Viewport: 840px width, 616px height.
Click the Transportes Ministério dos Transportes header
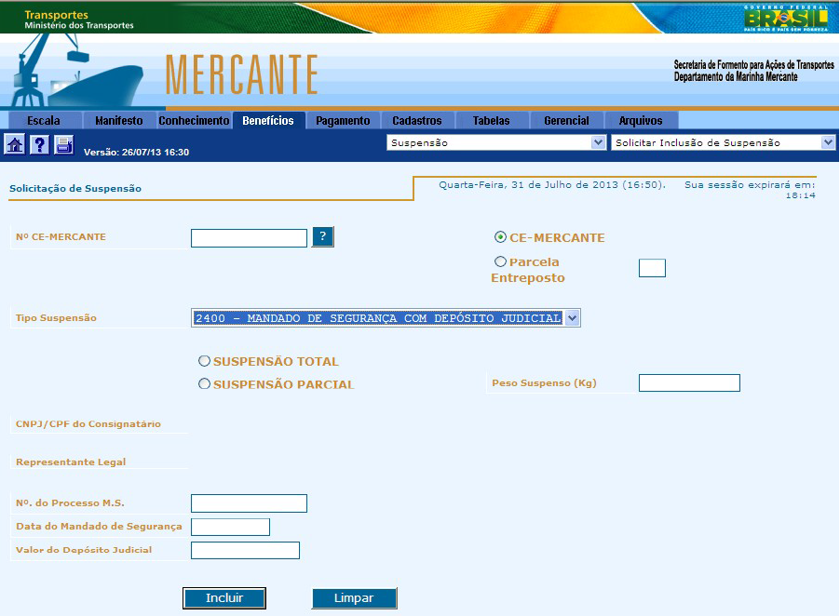tap(79, 20)
